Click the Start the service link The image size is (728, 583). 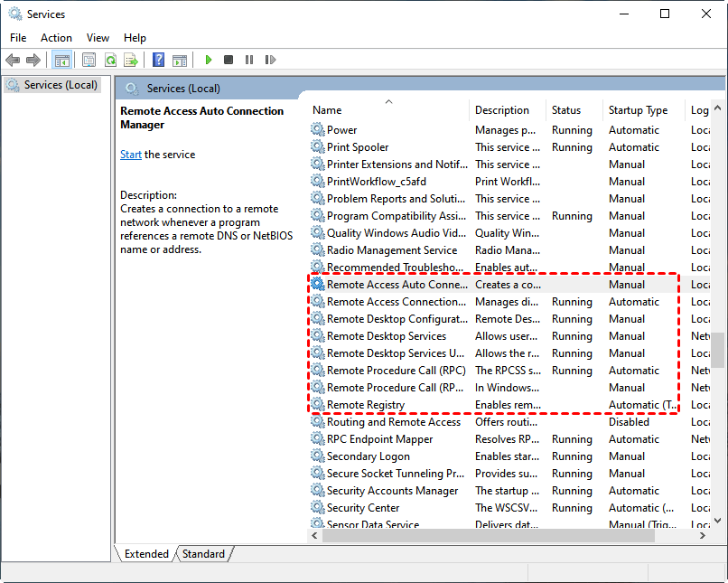coord(131,155)
